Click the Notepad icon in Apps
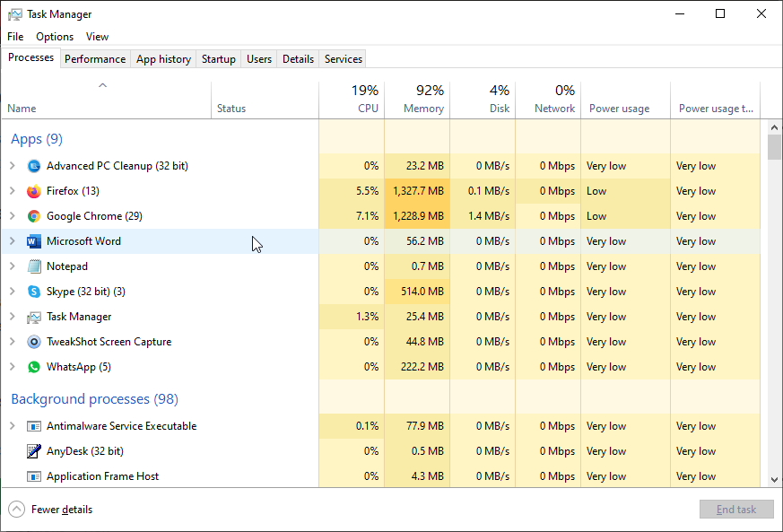This screenshot has width=783, height=532. pos(34,266)
